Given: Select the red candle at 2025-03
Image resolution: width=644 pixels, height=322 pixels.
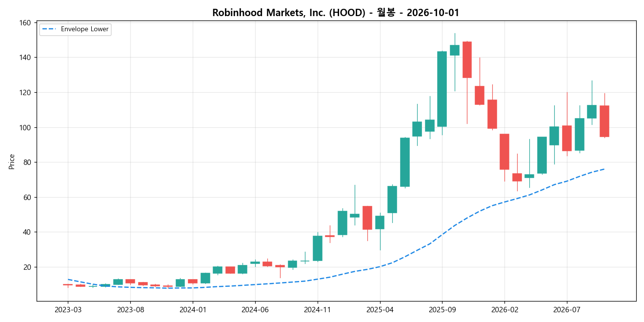Looking at the screenshot, I should tap(367, 218).
